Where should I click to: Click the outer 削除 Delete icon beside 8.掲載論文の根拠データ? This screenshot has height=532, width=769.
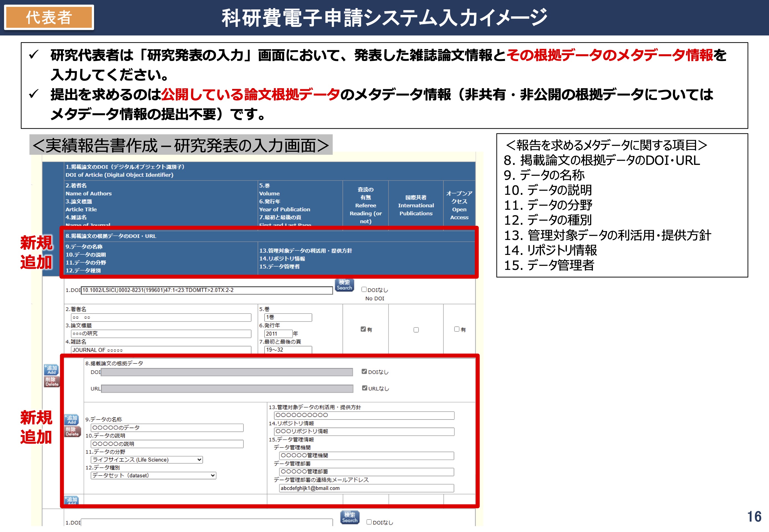(x=51, y=382)
